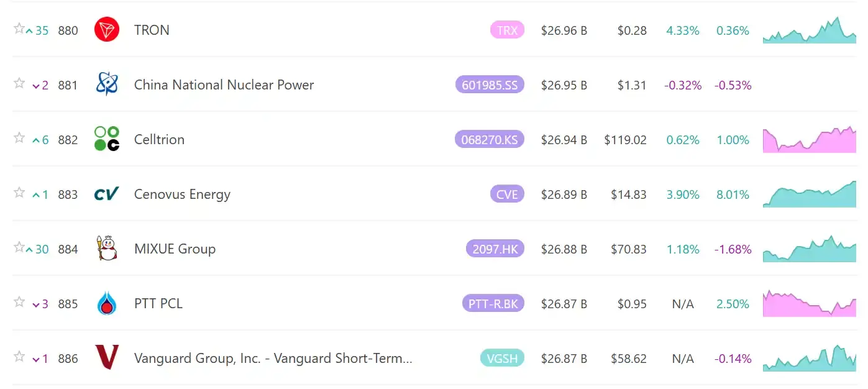Click the PTT PCL flame logo
Image resolution: width=868 pixels, height=389 pixels.
(106, 303)
